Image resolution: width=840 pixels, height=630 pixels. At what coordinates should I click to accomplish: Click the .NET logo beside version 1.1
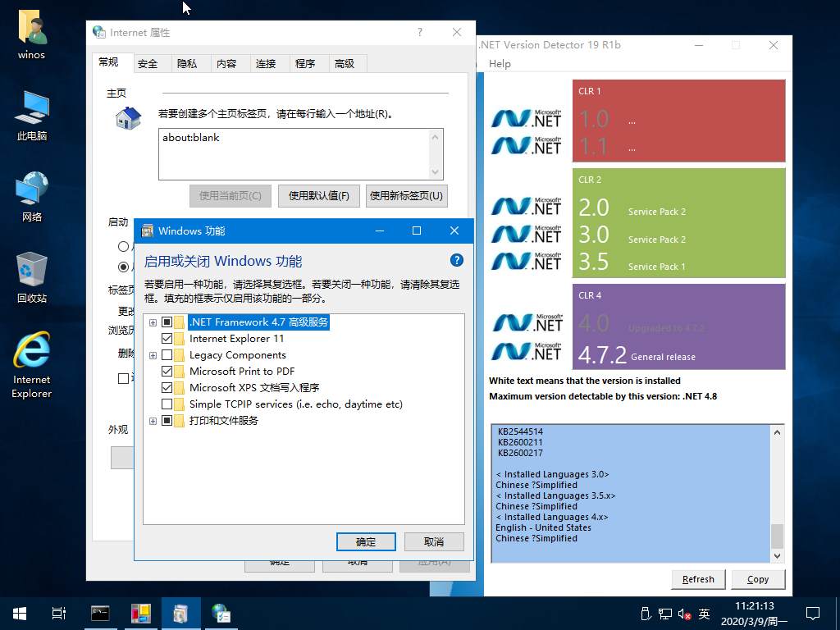pyautogui.click(x=527, y=145)
